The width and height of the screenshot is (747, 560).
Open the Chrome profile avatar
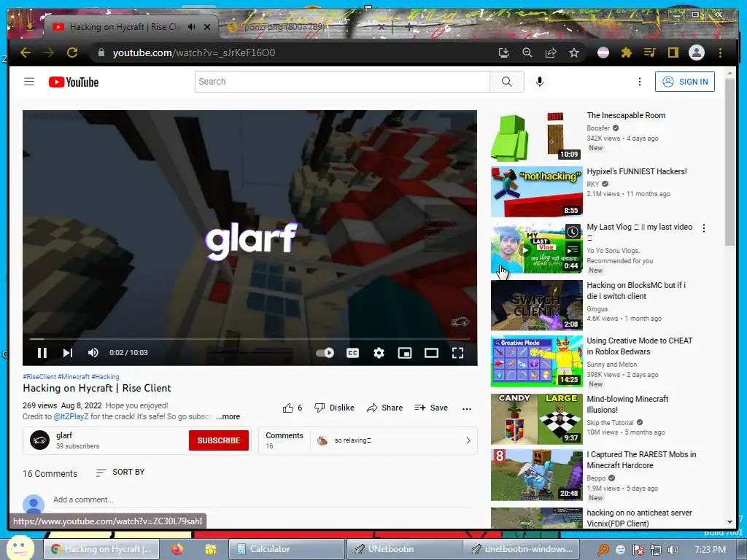[697, 52]
